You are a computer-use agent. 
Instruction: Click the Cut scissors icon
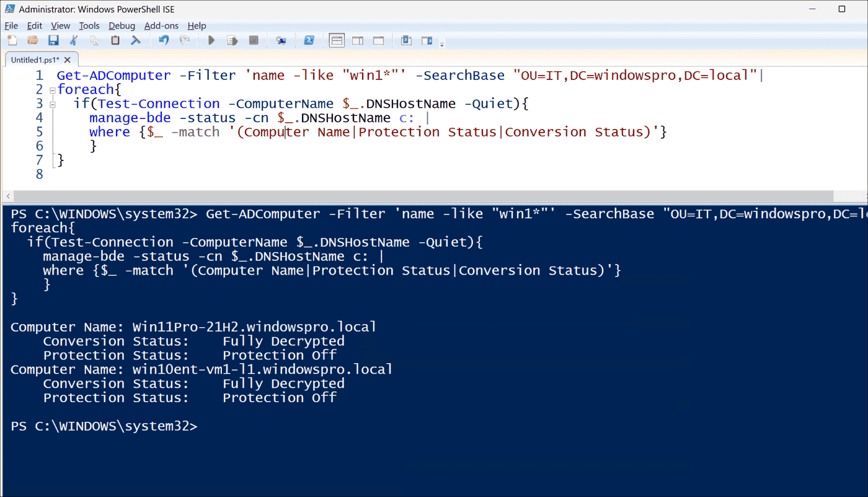point(74,40)
